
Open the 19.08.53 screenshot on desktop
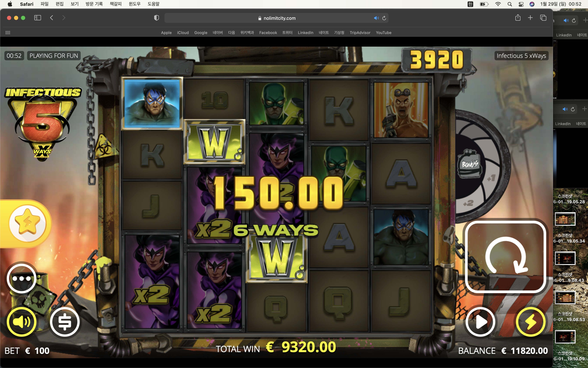pos(565,337)
